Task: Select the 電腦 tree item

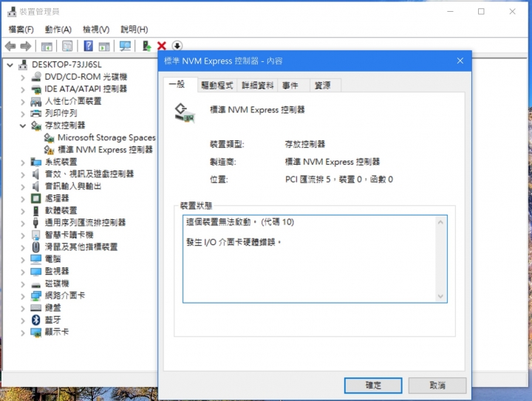Action: (x=52, y=259)
